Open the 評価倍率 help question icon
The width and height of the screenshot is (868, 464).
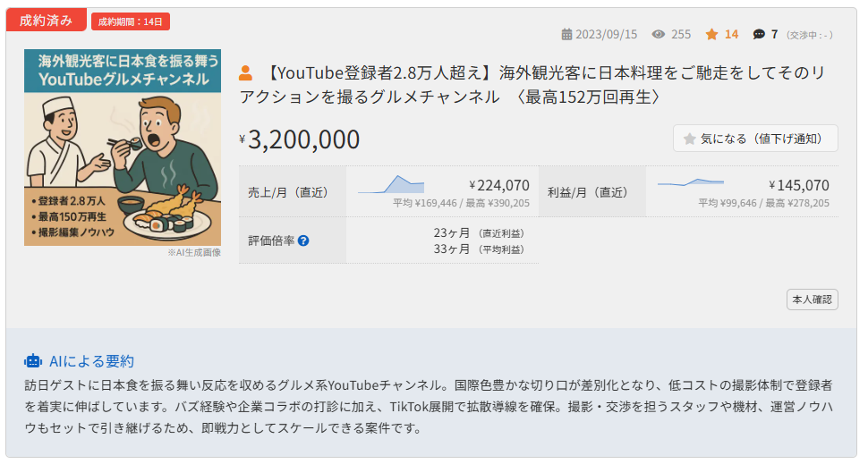[303, 240]
